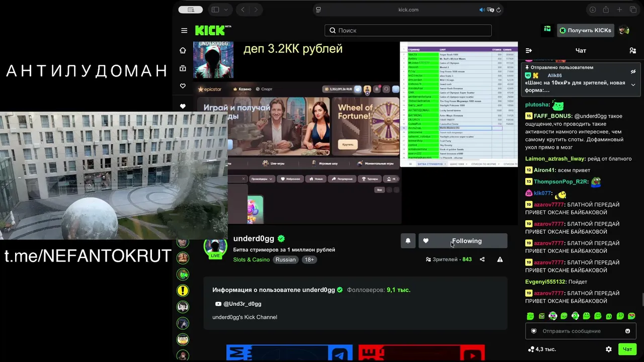Open the green Kick shop icon in header
644x362 pixels.
(x=547, y=30)
